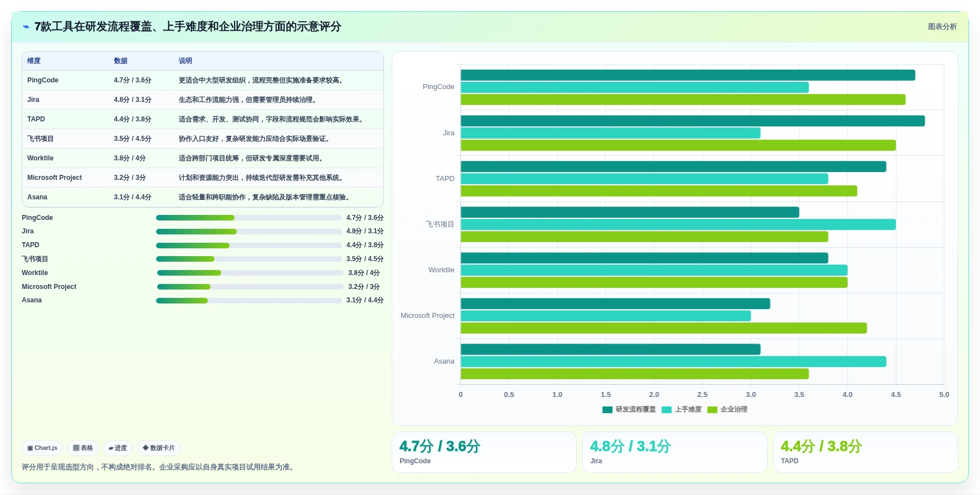Click TAPD progress bar
This screenshot has height=495, width=980.
pos(249,245)
